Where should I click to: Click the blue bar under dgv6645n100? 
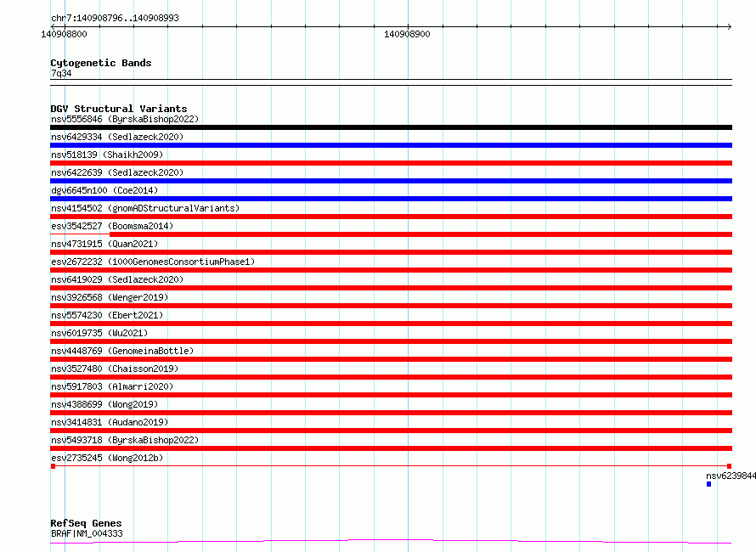pos(391,199)
